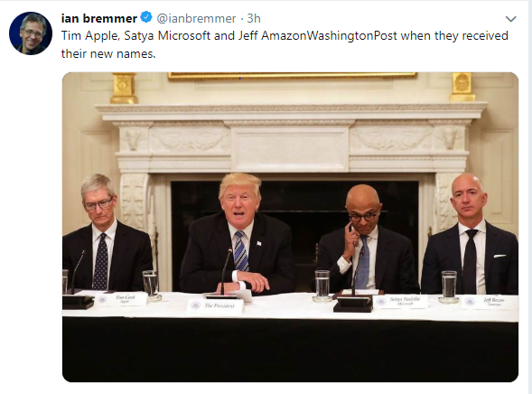This screenshot has width=532, height=394.
Task: Click the blue striped tie in photo
Action: tap(240, 251)
